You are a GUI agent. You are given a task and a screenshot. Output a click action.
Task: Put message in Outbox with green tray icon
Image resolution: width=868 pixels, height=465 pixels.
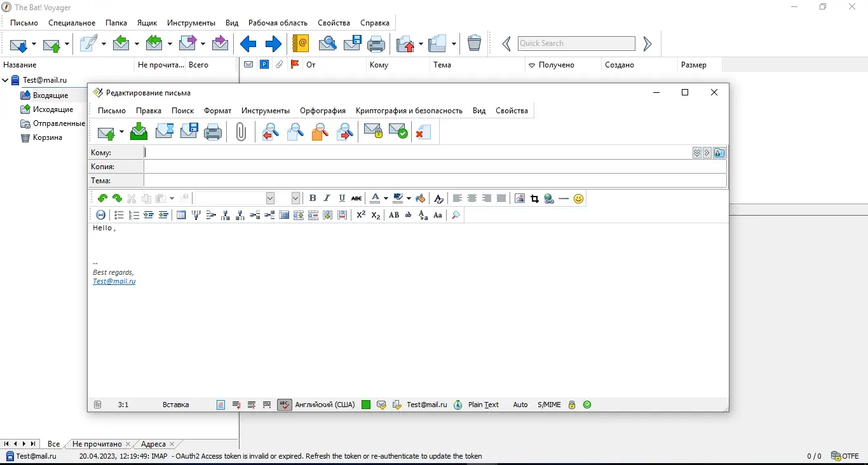tap(139, 132)
